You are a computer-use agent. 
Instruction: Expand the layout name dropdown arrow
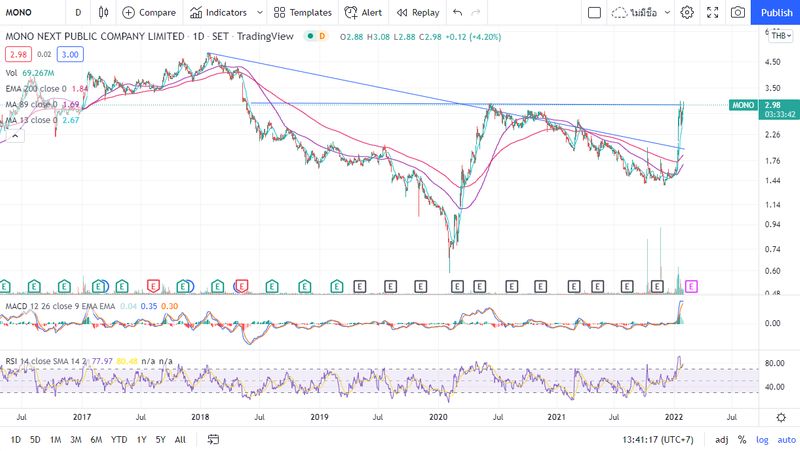pos(667,12)
